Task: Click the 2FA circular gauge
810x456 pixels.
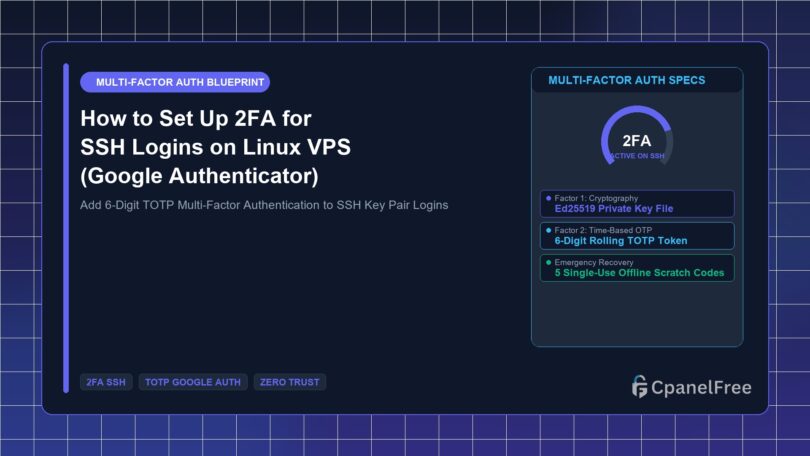Action: (x=636, y=136)
